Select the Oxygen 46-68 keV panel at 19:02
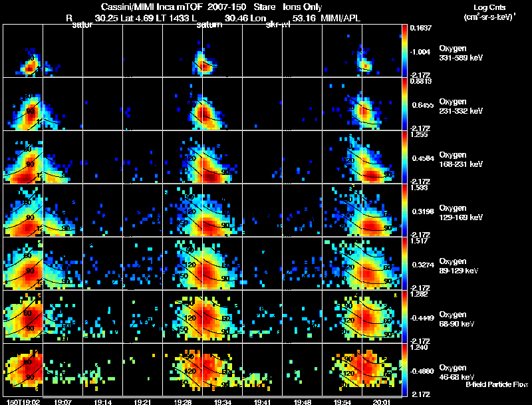The width and height of the screenshot is (532, 405). [23, 370]
